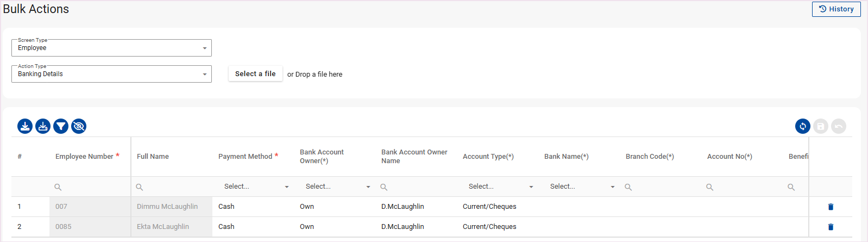
Task: Open Payment Method filter Select dropdown
Action: coord(255,187)
